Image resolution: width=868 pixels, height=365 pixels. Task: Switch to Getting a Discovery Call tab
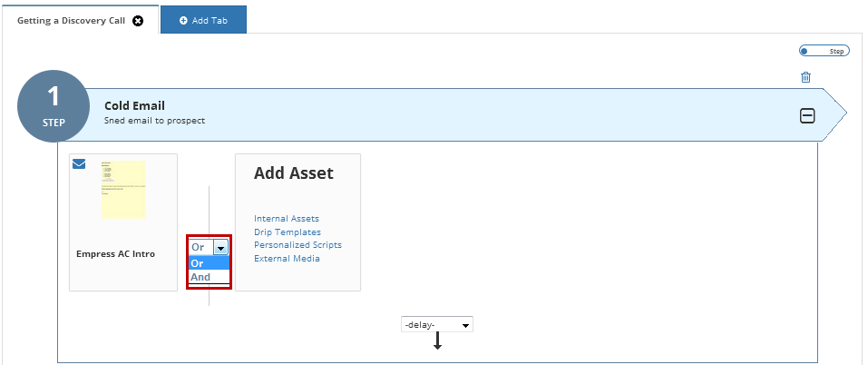point(71,21)
